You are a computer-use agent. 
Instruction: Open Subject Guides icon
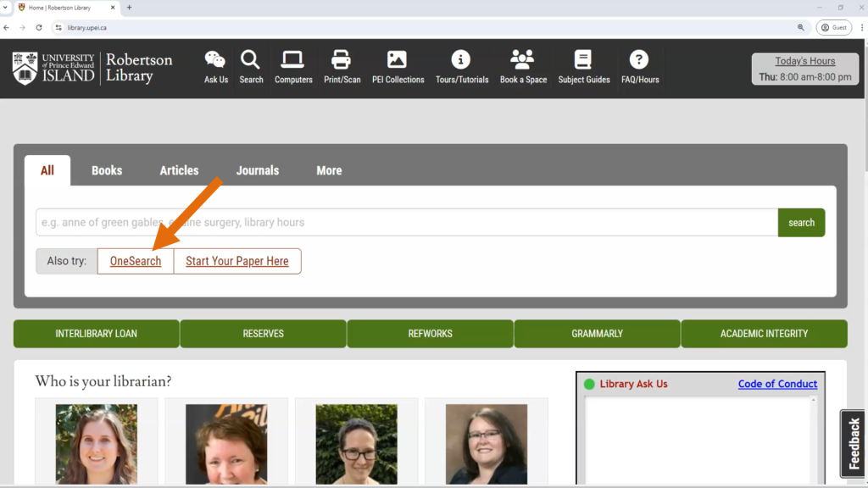(583, 61)
